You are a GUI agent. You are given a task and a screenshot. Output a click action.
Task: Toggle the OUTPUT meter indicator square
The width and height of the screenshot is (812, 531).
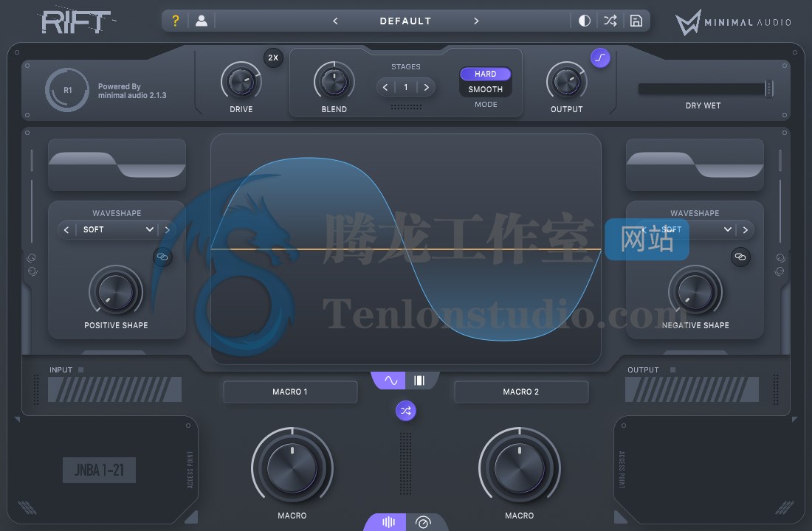click(672, 369)
